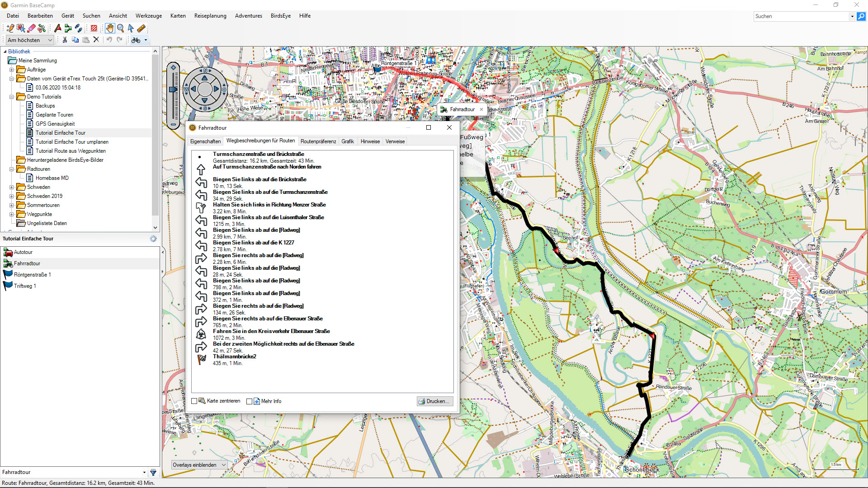
Task: Open the BirdsEye menu
Action: 281,16
